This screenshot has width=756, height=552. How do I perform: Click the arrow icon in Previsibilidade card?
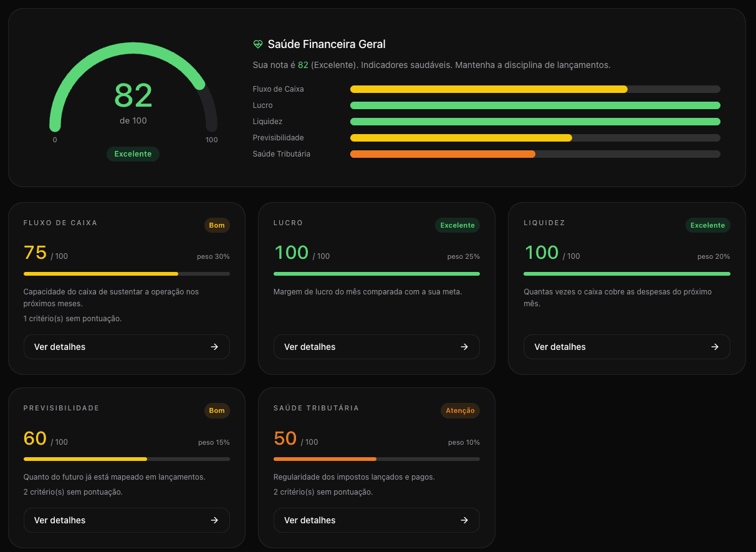click(214, 520)
